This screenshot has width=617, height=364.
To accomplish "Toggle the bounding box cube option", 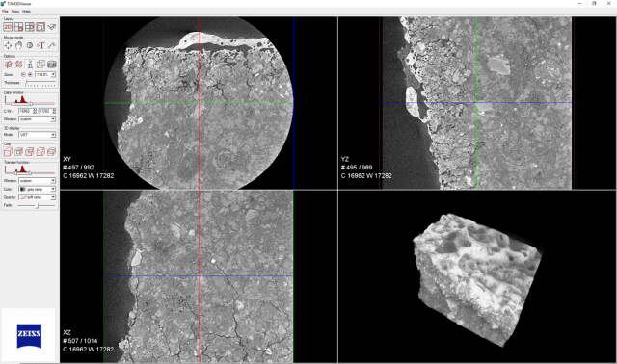I will pyautogui.click(x=40, y=65).
